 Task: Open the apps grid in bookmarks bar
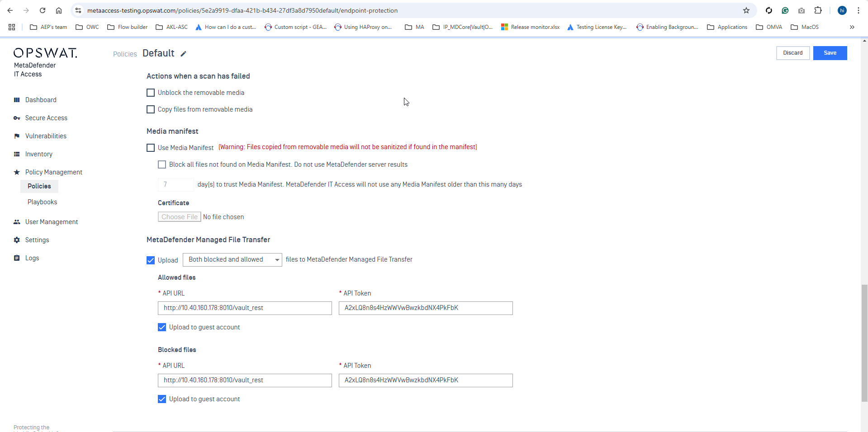pyautogui.click(x=12, y=27)
